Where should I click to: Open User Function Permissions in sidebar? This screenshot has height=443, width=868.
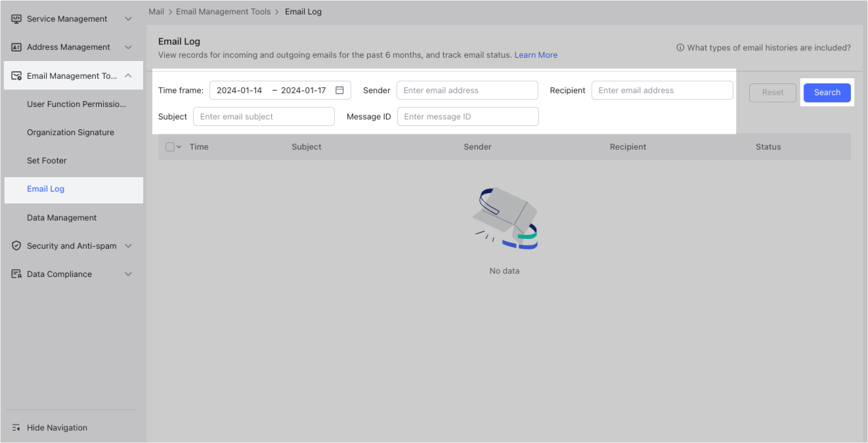(x=76, y=104)
